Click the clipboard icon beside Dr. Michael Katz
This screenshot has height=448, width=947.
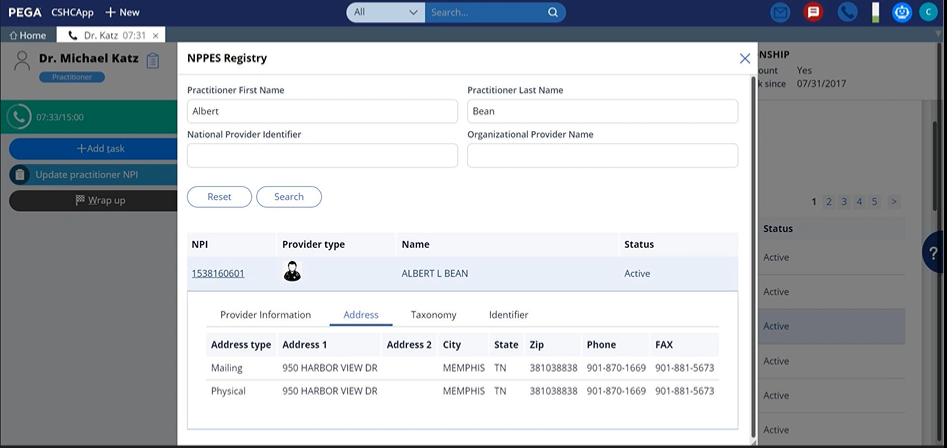tap(153, 60)
